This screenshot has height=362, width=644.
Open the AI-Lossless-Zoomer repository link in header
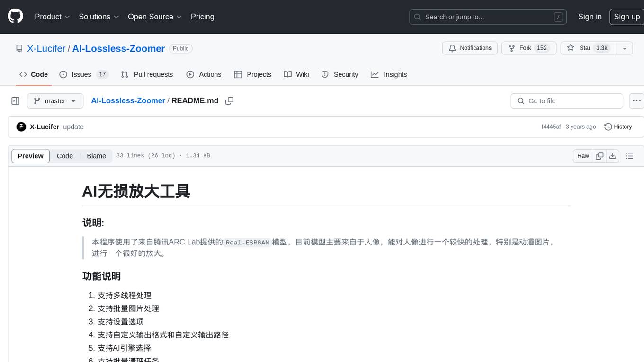pyautogui.click(x=118, y=48)
